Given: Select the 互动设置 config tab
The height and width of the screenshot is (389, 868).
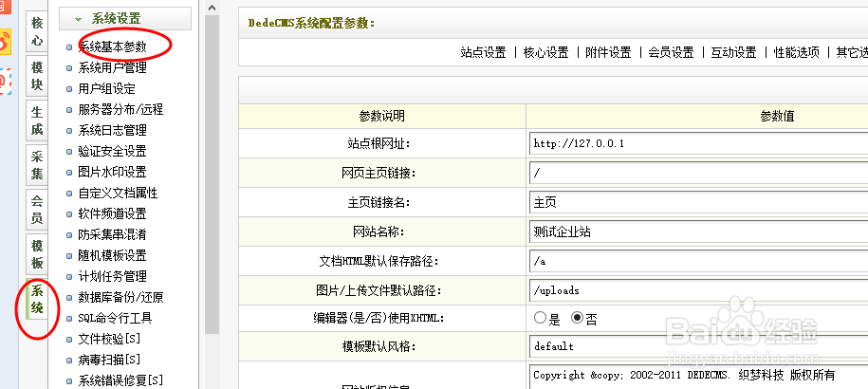Looking at the screenshot, I should click(x=733, y=53).
